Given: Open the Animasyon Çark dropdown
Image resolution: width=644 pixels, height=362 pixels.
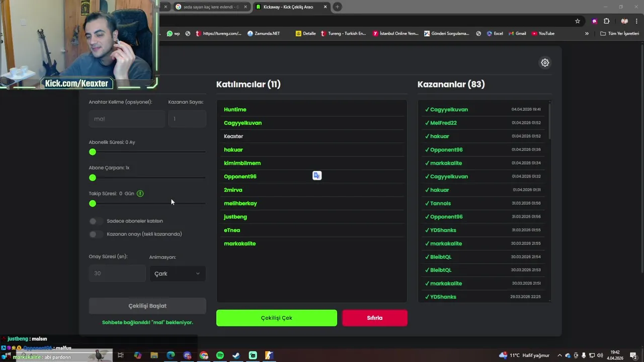Looking at the screenshot, I should tap(177, 274).
